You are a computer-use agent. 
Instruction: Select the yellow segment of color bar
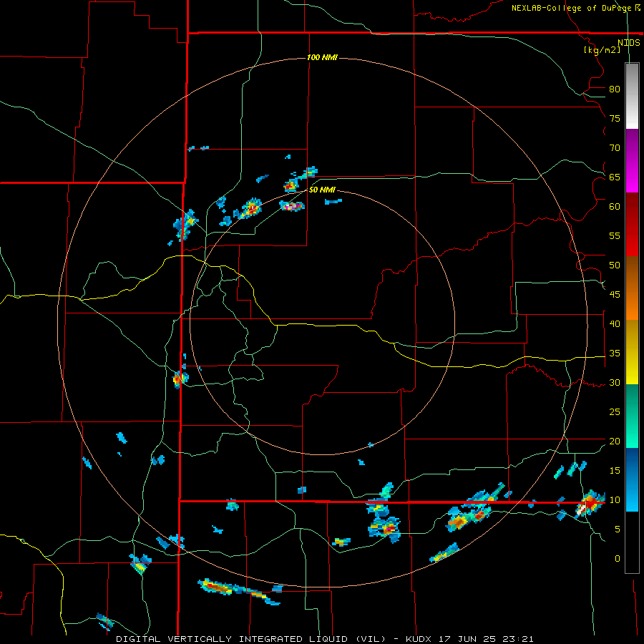(x=632, y=352)
